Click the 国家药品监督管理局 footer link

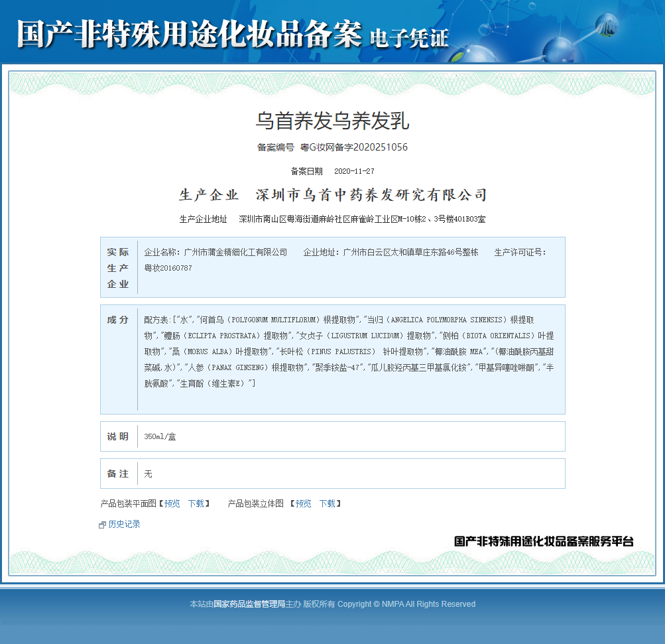coord(249,604)
